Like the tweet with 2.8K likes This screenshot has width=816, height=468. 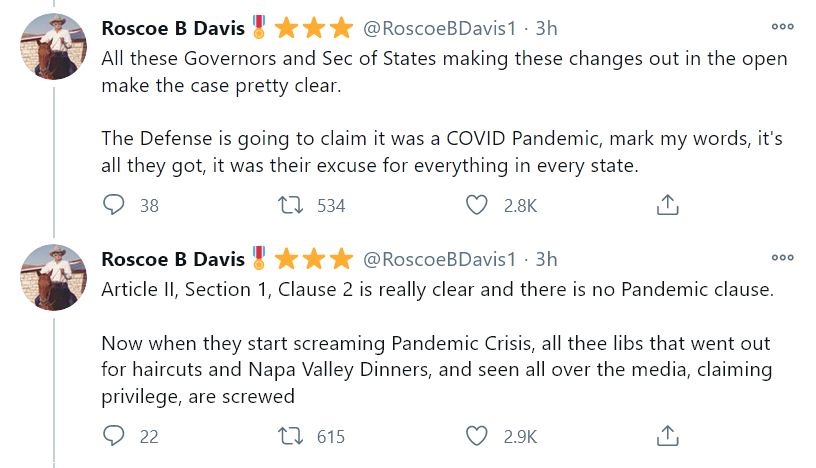(x=479, y=205)
